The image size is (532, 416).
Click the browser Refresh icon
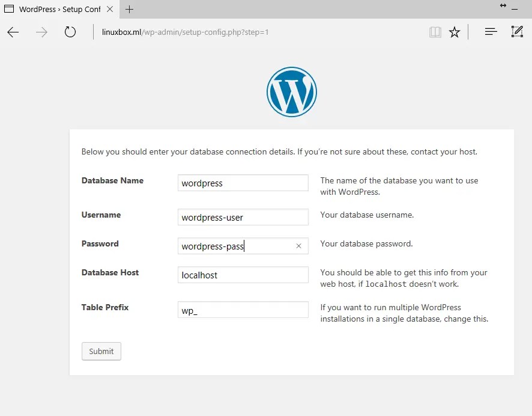[70, 32]
